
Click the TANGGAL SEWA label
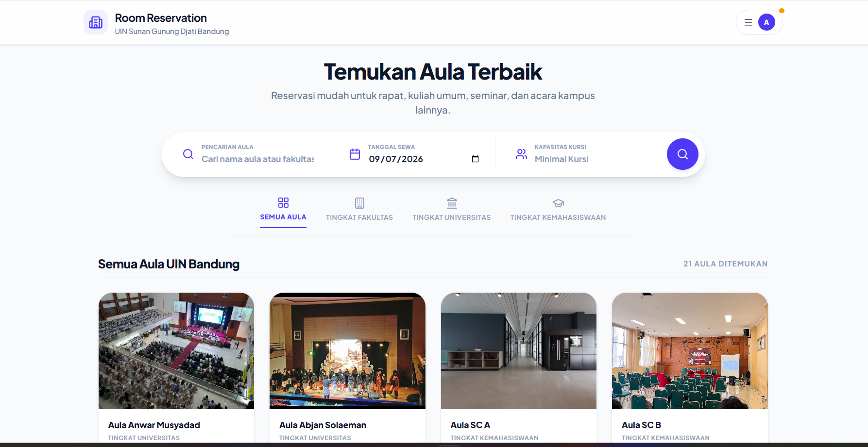point(391,147)
